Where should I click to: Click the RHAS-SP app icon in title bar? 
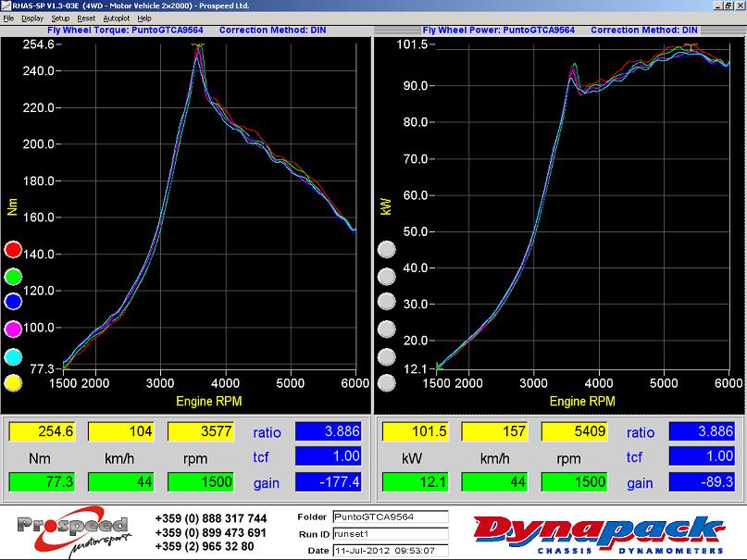point(6,6)
